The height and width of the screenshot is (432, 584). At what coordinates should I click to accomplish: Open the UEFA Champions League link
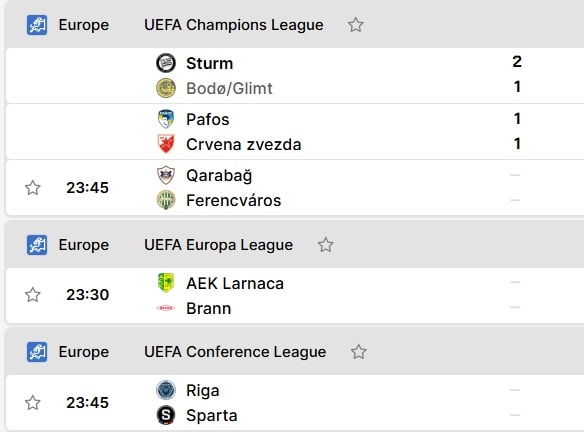(234, 25)
